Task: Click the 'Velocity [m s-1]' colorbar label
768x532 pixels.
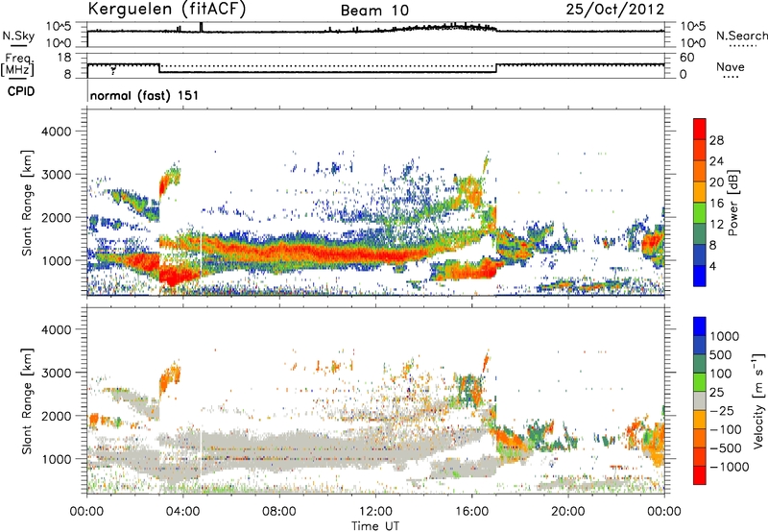Action: coord(758,400)
